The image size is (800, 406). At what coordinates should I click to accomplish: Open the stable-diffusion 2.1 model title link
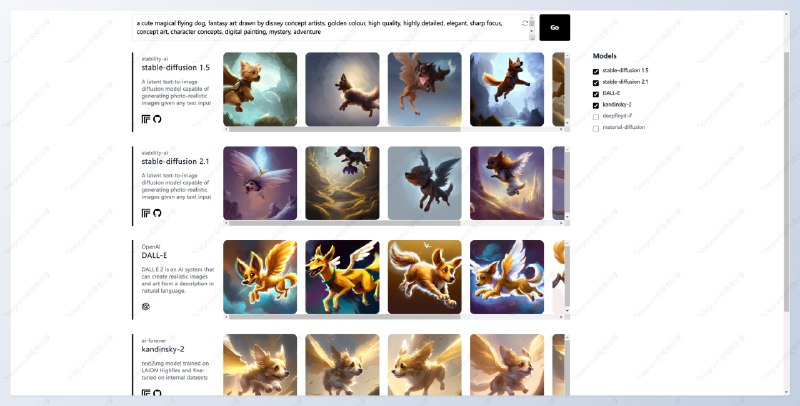point(175,160)
